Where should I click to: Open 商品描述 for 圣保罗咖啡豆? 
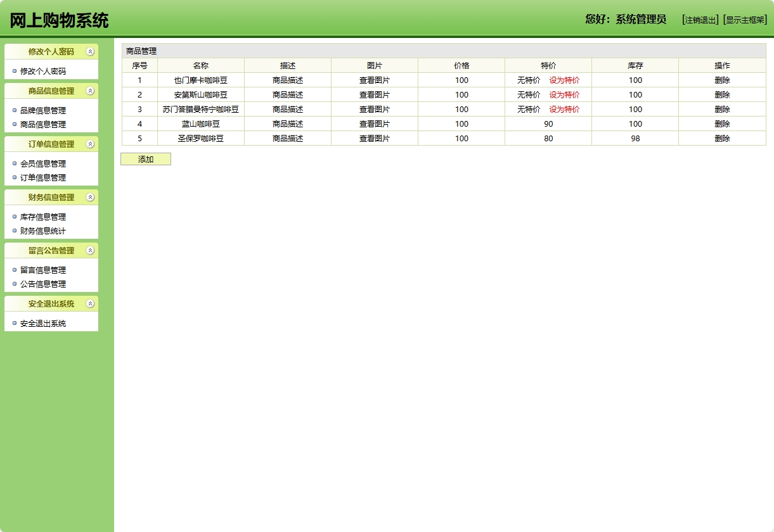[288, 138]
